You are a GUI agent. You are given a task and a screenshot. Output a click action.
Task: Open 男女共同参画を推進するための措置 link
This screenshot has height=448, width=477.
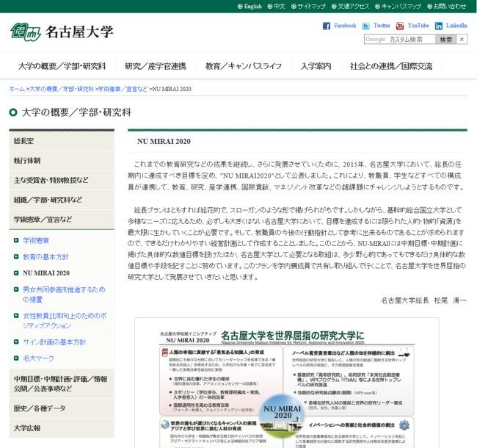(64, 295)
